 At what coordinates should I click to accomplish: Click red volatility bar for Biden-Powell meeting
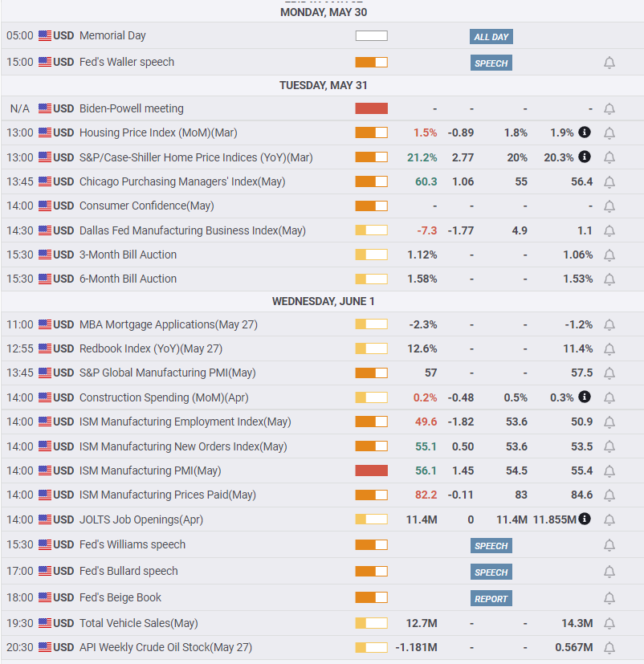tap(371, 108)
